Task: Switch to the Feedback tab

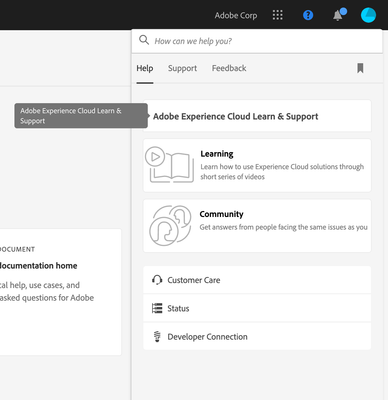Action: [229, 68]
